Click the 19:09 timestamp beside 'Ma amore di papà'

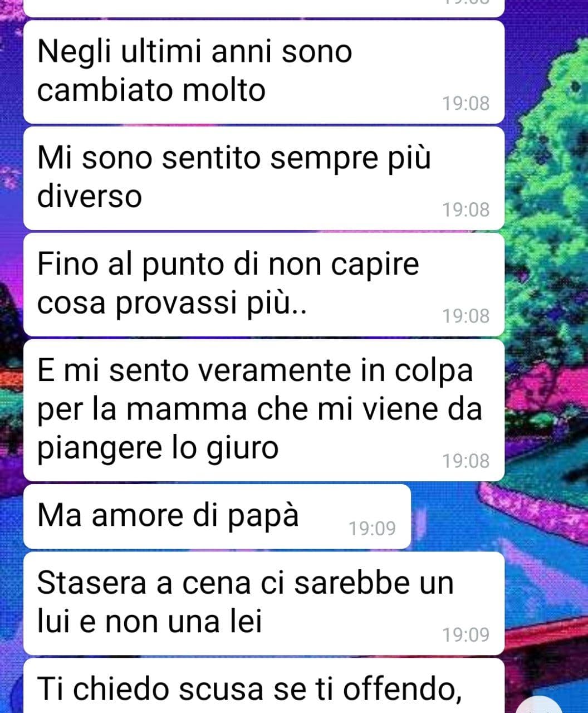(373, 528)
